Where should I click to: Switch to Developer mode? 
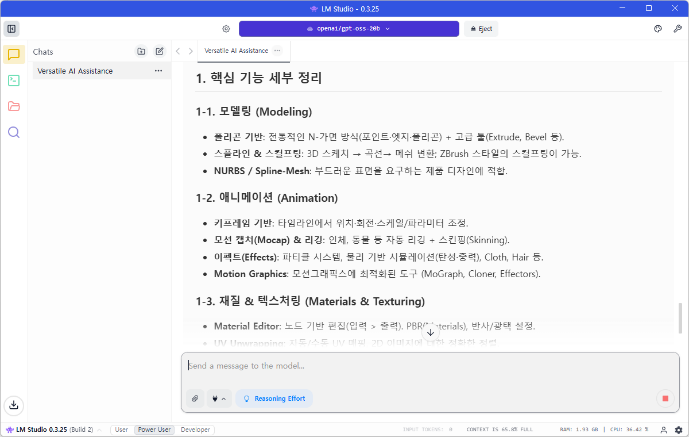[x=195, y=429]
